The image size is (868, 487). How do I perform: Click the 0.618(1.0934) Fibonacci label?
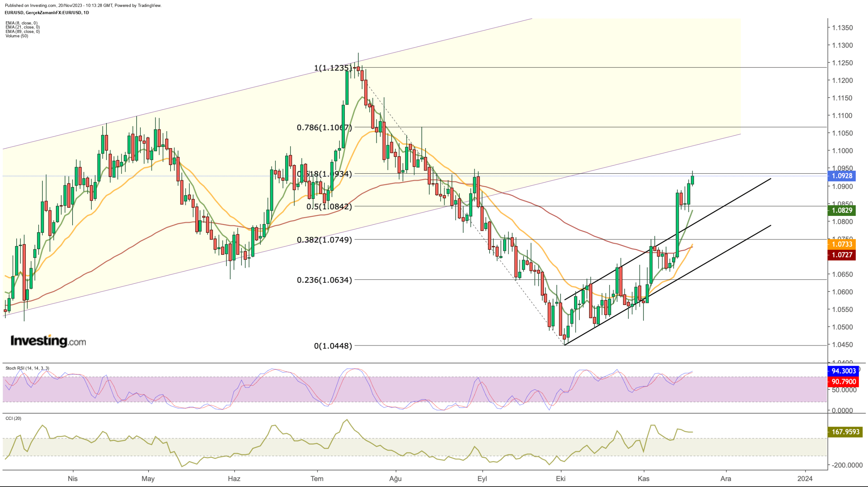[x=324, y=174]
